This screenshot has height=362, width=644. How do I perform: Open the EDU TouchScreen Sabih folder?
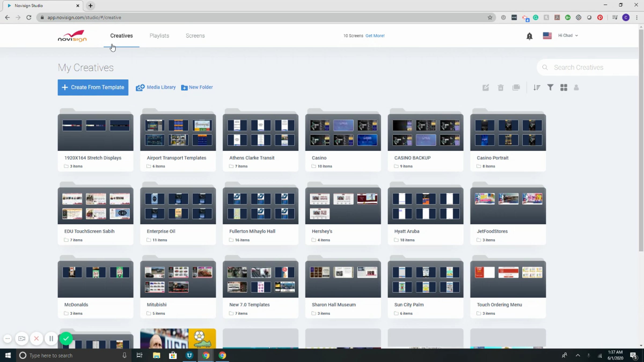(x=96, y=213)
